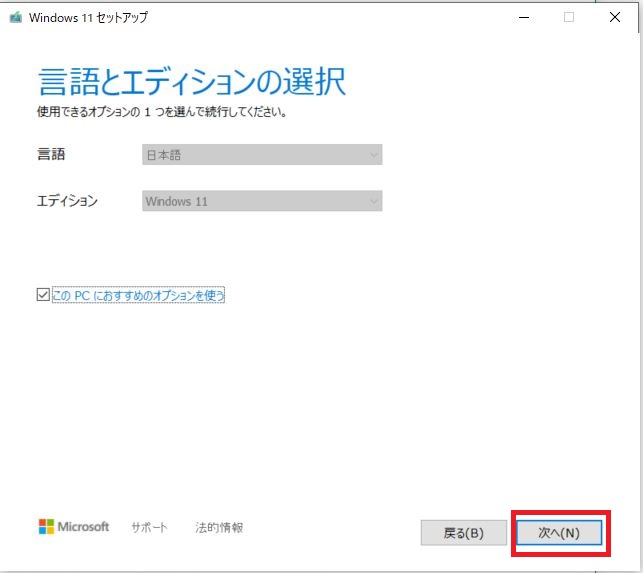The width and height of the screenshot is (643, 573).
Task: Minimize the Windows 11 セットアップ window
Action: [523, 17]
